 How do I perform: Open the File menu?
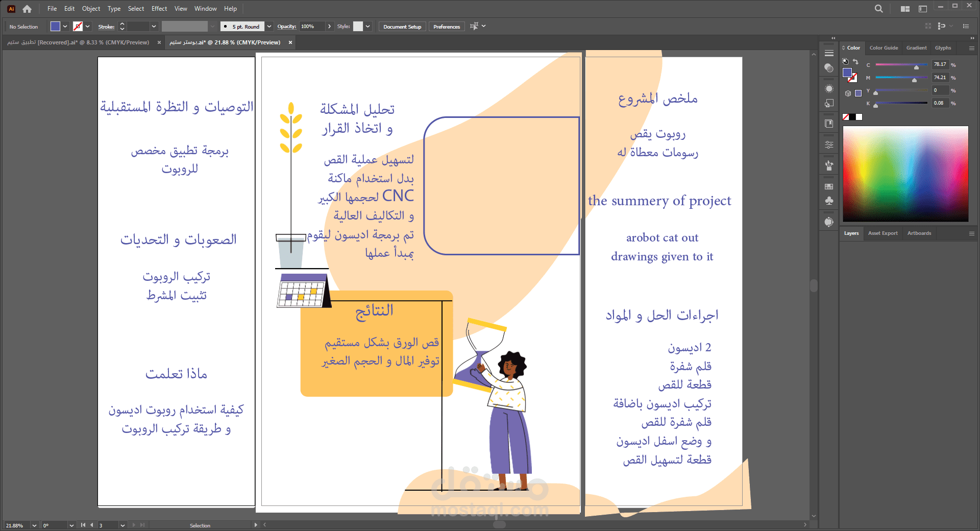[x=52, y=9]
